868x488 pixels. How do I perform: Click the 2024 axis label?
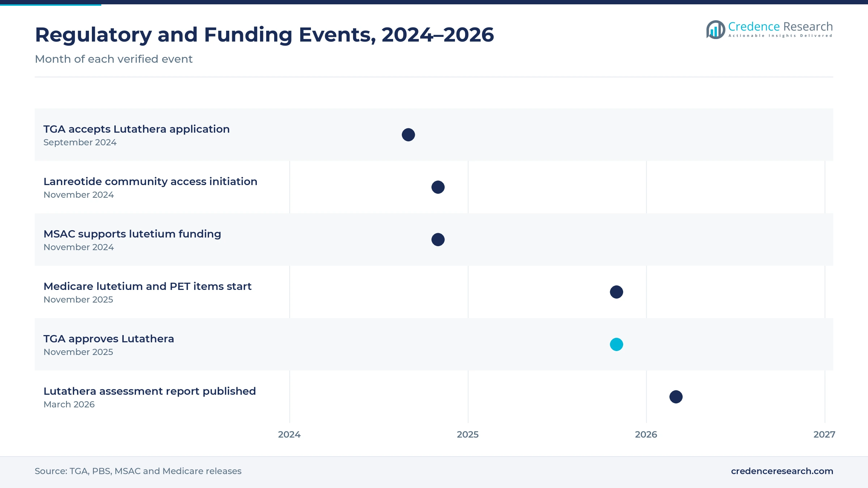289,435
